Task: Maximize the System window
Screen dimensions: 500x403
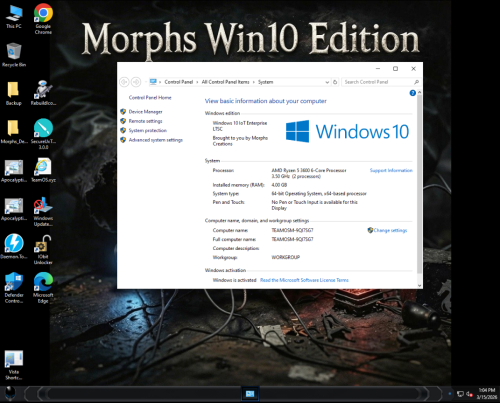Action: click(395, 69)
